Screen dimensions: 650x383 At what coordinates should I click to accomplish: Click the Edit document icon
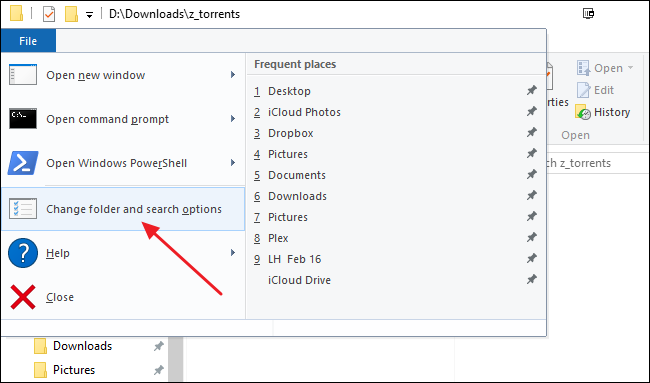[583, 90]
